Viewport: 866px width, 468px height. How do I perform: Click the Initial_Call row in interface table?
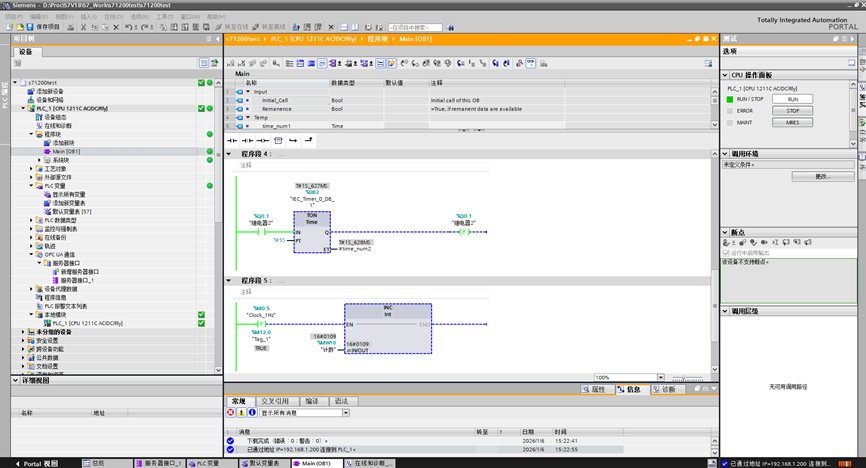click(468, 101)
